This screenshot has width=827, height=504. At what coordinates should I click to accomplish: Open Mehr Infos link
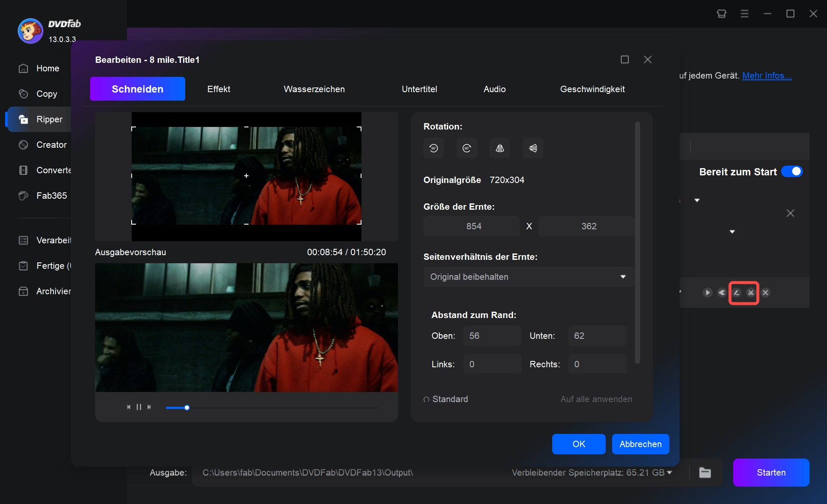click(x=767, y=76)
